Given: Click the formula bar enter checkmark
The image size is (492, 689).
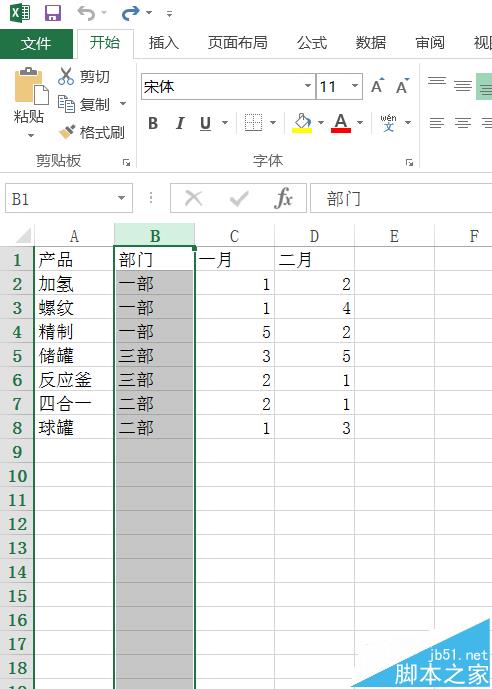Looking at the screenshot, I should 239,199.
